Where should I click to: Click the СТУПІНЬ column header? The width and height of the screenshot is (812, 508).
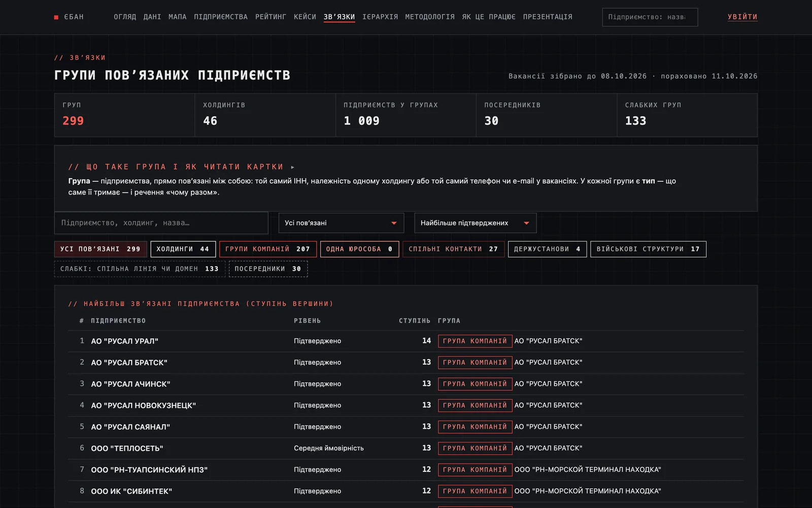(415, 321)
